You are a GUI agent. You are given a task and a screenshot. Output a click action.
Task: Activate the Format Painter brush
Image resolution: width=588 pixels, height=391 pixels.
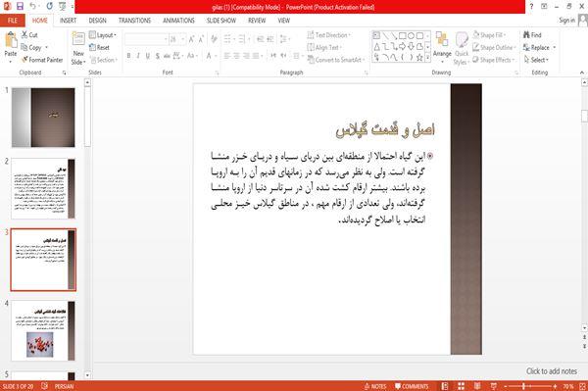click(42, 60)
